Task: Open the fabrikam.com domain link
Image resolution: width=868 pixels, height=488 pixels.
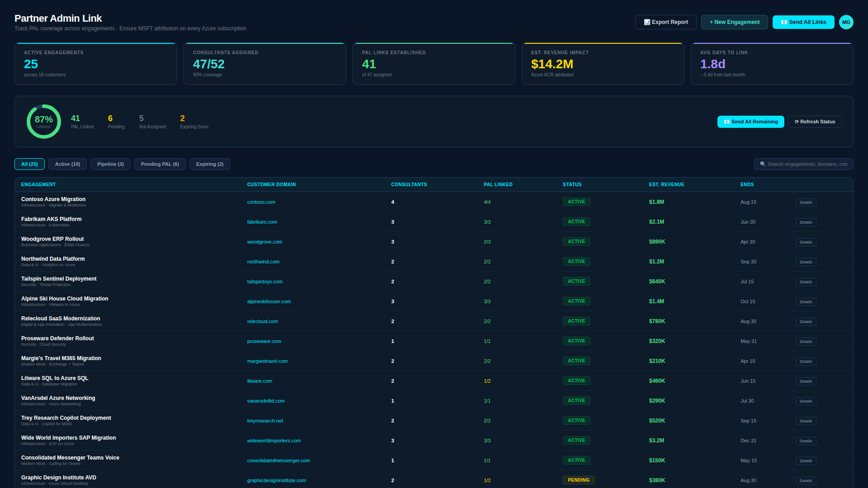Action: tap(262, 222)
